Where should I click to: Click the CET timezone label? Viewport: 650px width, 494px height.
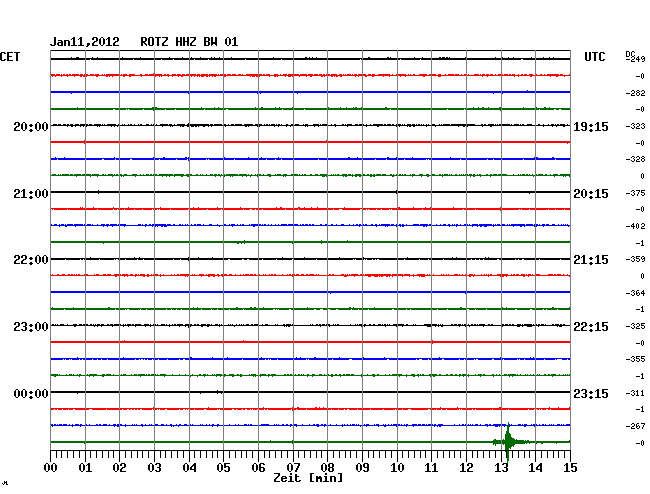[10, 57]
